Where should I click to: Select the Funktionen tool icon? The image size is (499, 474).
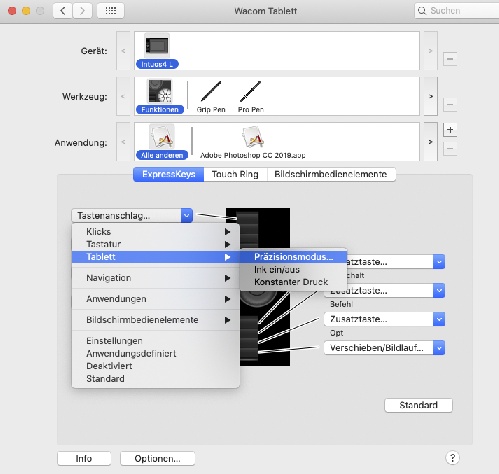(x=160, y=91)
